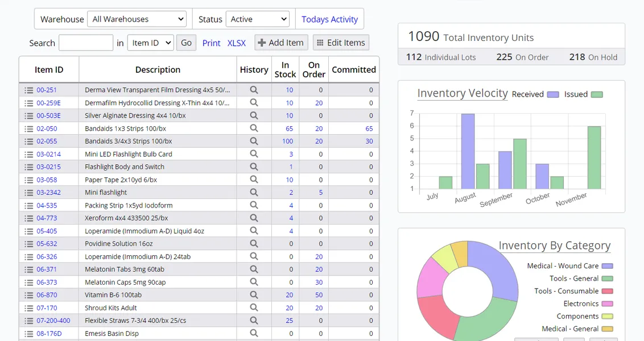Open row menu for item 07-170
Screen dimensions: 644x341
[x=29, y=308]
